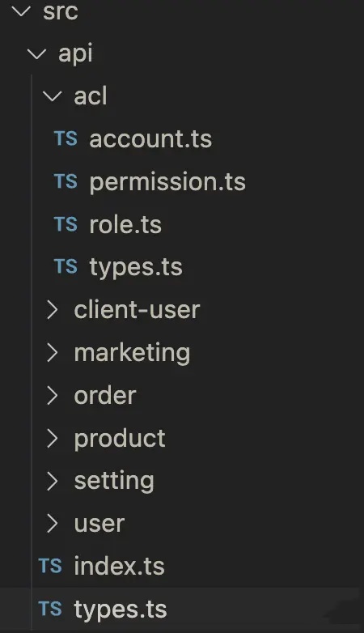Open the permission.ts file

point(167,182)
